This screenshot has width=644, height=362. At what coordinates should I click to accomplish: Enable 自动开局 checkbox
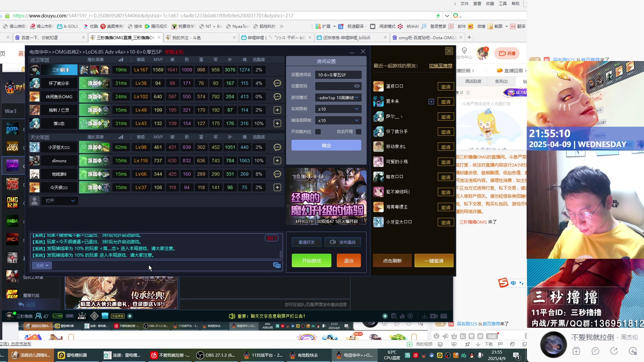click(x=359, y=132)
